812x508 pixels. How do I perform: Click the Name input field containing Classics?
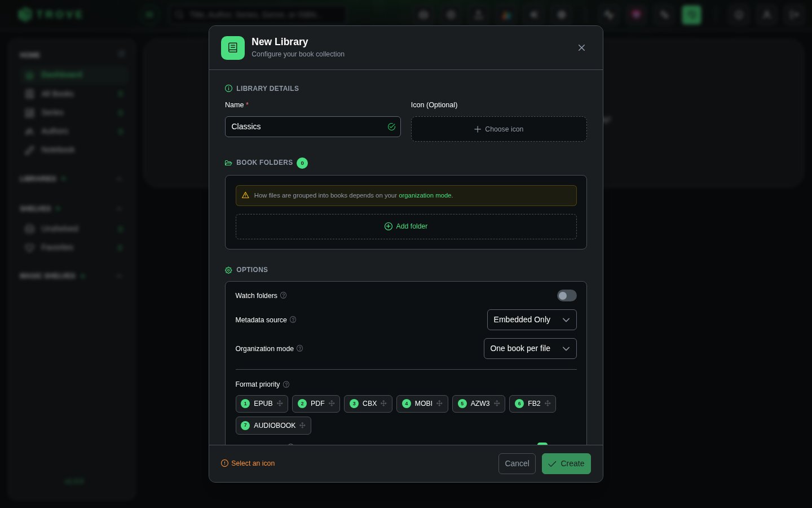click(313, 126)
